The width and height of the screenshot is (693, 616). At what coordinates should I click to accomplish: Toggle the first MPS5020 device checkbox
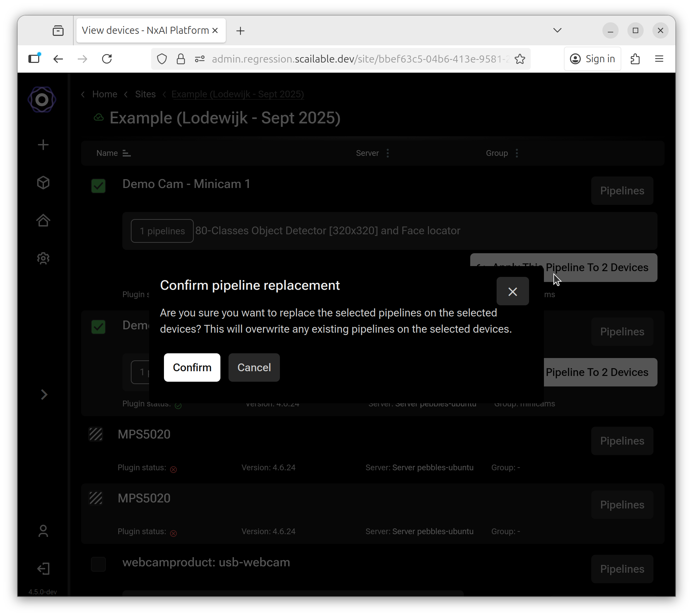pos(96,434)
